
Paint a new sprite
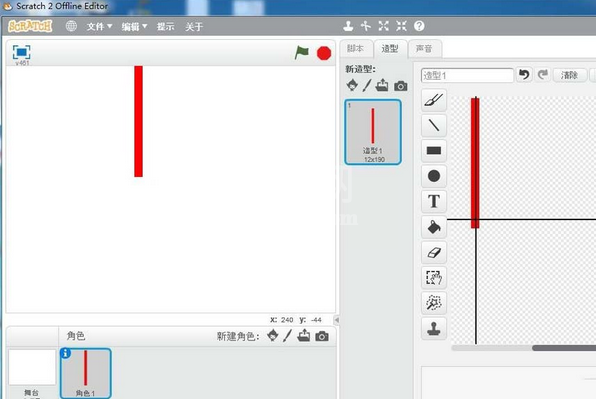coord(287,336)
